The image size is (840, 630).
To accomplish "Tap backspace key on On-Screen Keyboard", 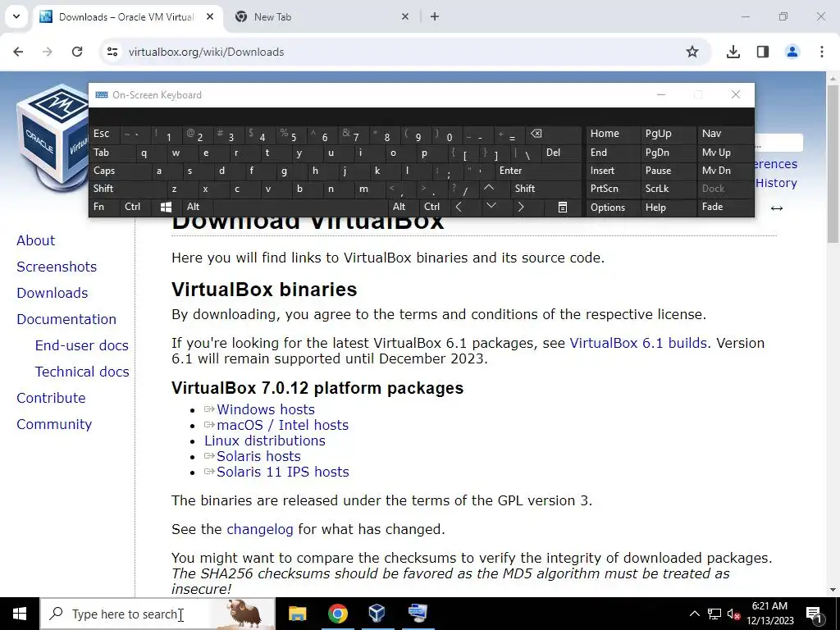I will pos(555,135).
